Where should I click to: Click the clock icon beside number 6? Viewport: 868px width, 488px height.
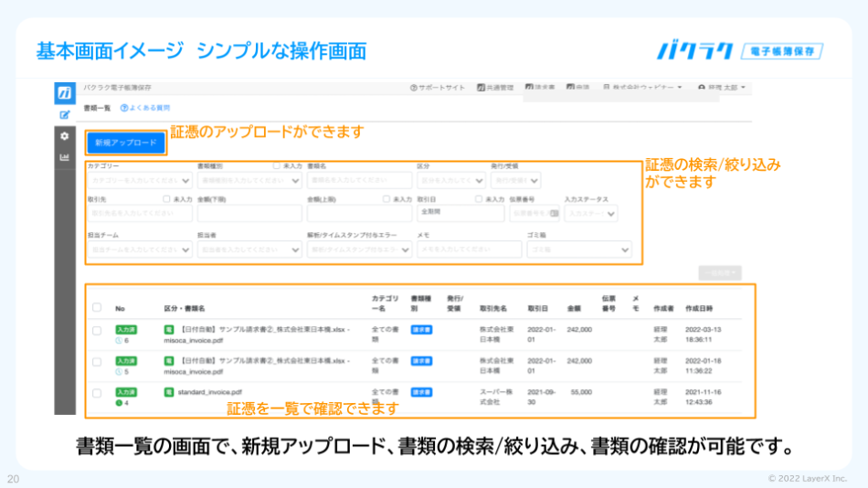coord(119,341)
